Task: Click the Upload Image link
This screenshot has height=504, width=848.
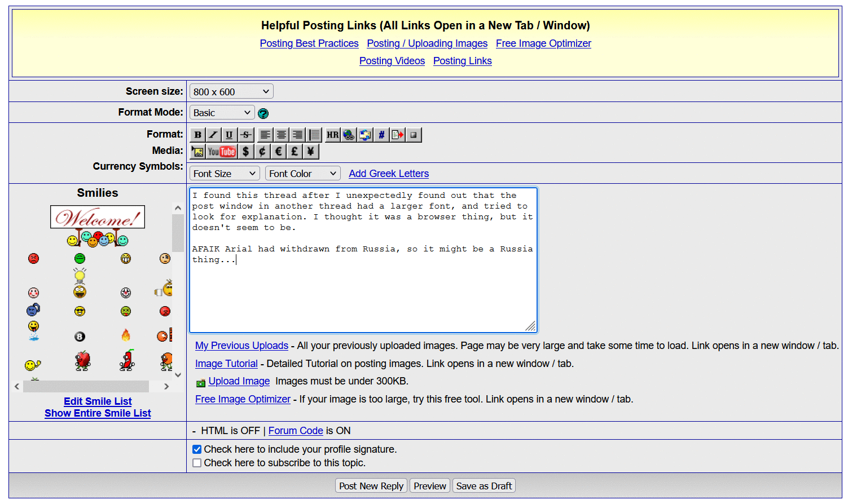Action: (239, 381)
